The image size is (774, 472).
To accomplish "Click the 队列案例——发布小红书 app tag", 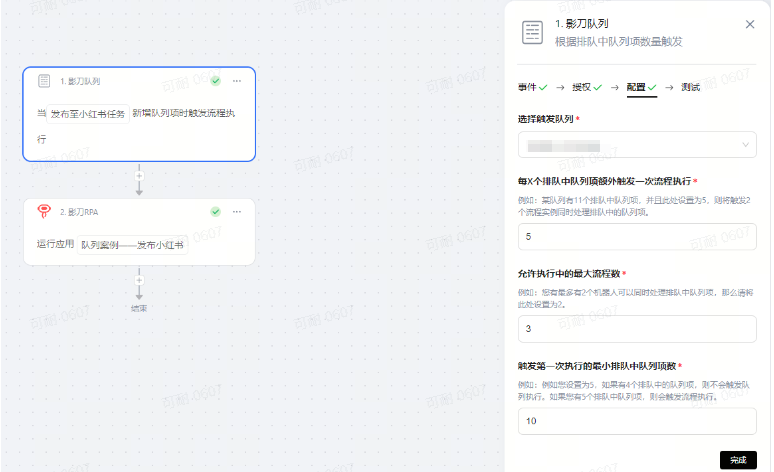I will point(132,245).
